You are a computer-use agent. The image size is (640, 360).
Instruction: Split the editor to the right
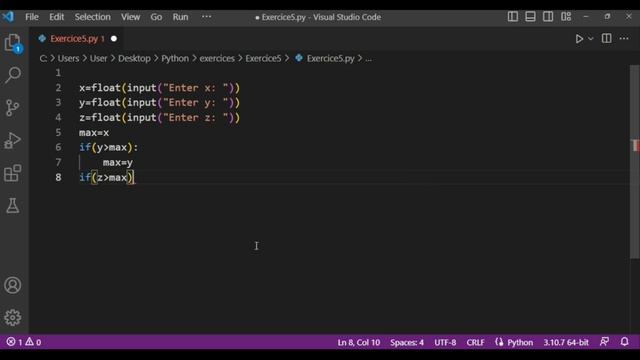(x=607, y=38)
